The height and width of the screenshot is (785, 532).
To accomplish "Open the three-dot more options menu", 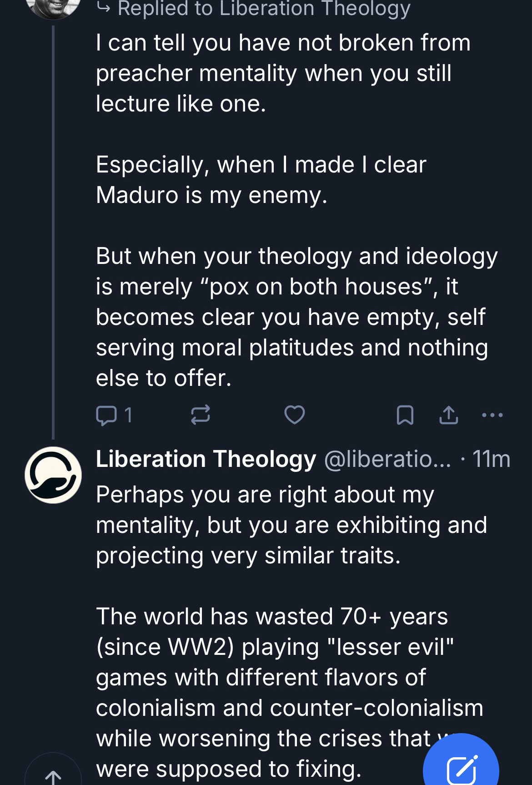I will [492, 415].
